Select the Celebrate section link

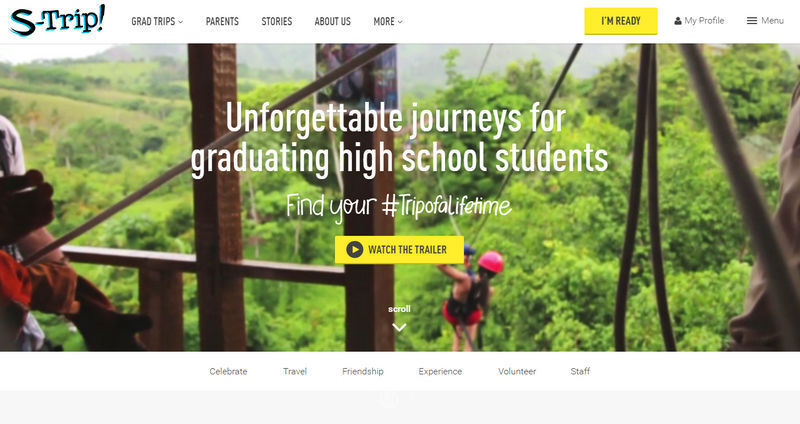(x=228, y=371)
